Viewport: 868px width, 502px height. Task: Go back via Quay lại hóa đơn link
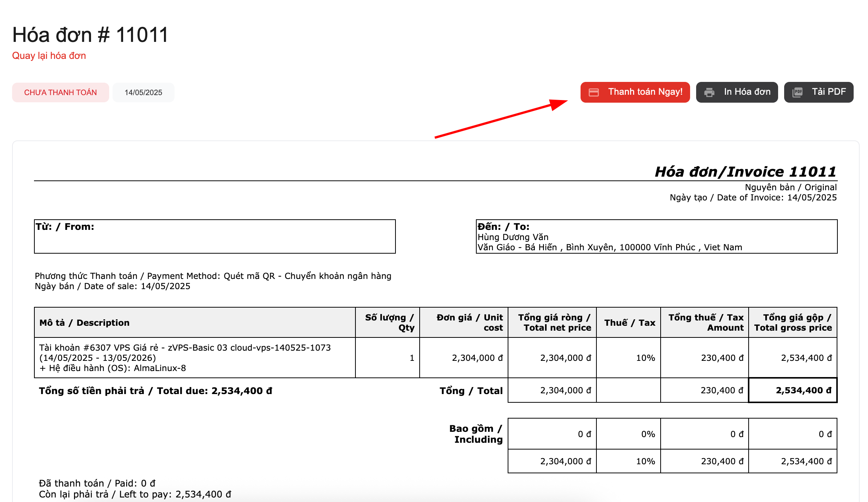[49, 55]
